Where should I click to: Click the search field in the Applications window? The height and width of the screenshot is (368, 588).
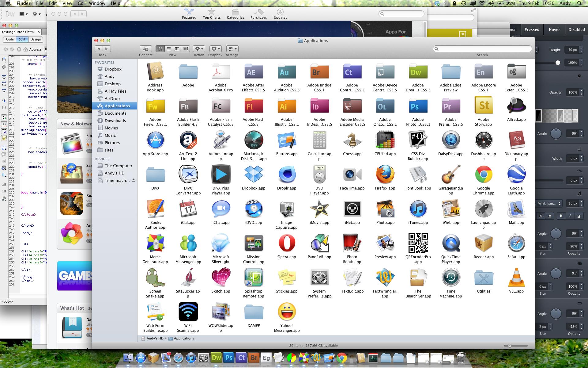click(482, 48)
